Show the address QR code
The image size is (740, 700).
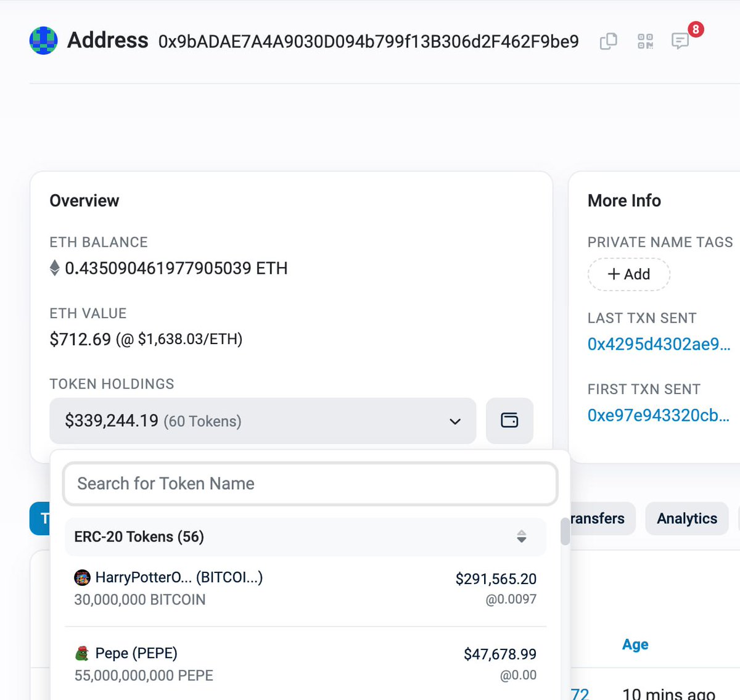645,41
